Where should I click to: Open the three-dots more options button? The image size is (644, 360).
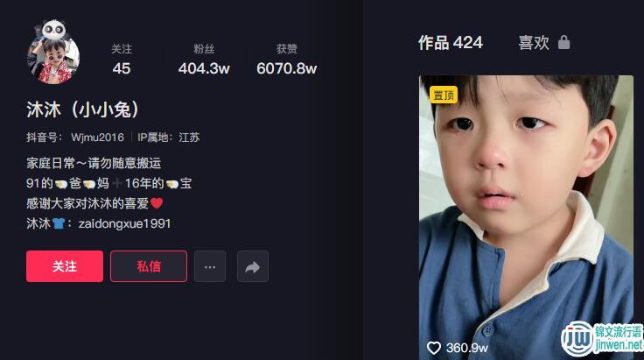(210, 266)
